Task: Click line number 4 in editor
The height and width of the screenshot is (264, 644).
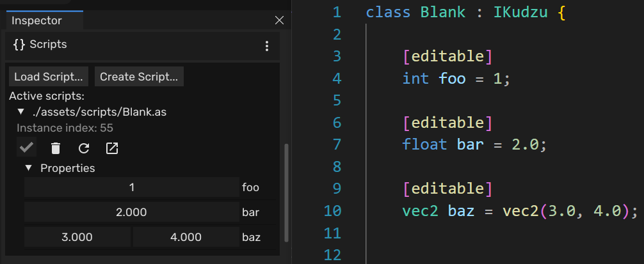Action: (337, 78)
